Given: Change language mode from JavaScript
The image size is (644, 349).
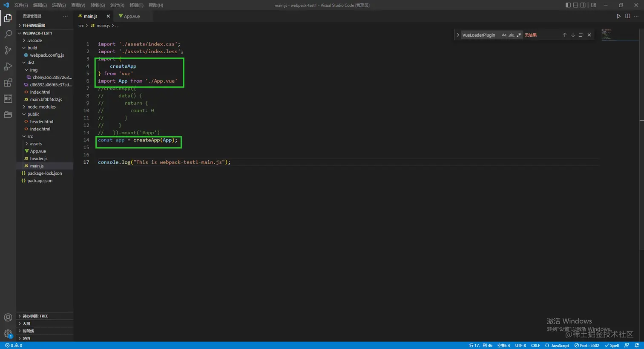Looking at the screenshot, I should 560,346.
